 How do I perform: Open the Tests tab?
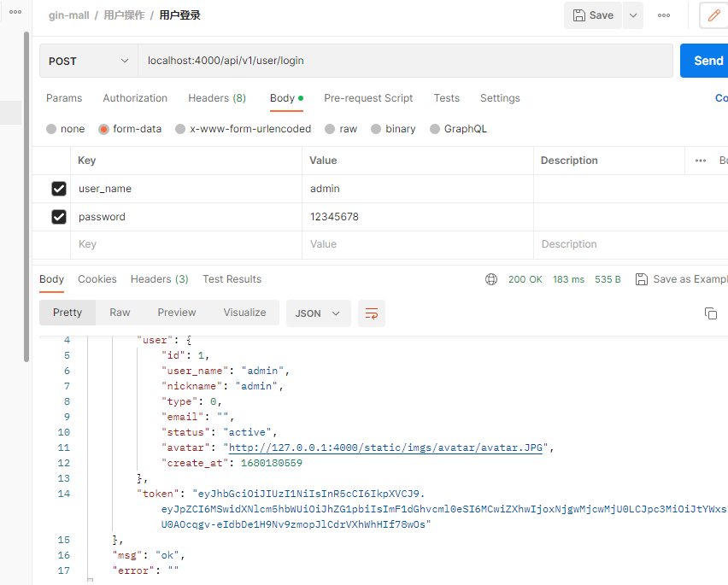coord(447,98)
